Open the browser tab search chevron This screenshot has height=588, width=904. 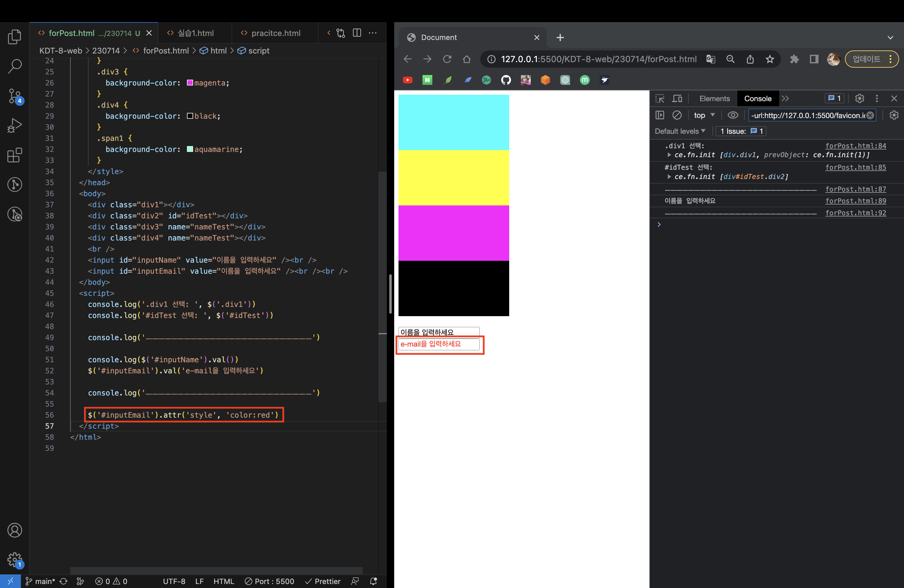point(890,38)
